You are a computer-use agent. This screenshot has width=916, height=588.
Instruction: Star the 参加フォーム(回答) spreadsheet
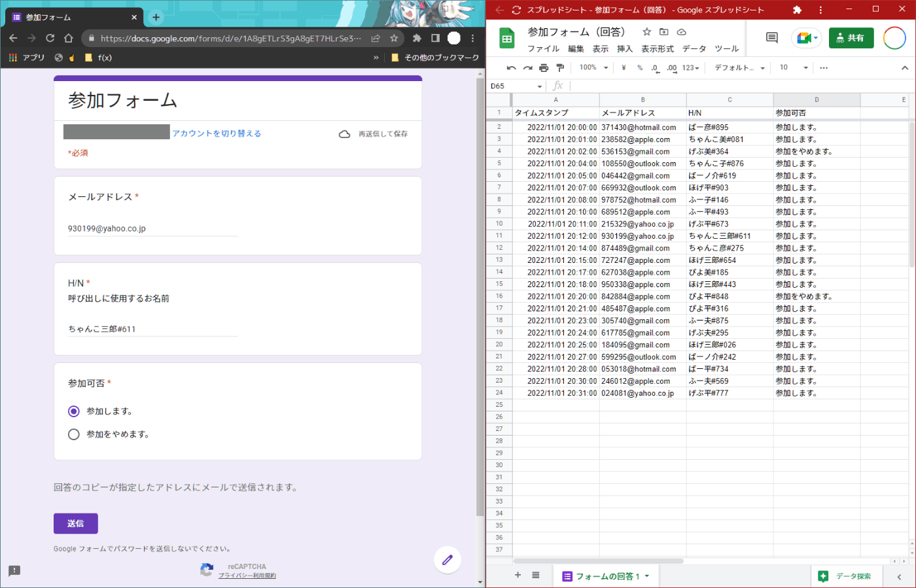click(646, 31)
